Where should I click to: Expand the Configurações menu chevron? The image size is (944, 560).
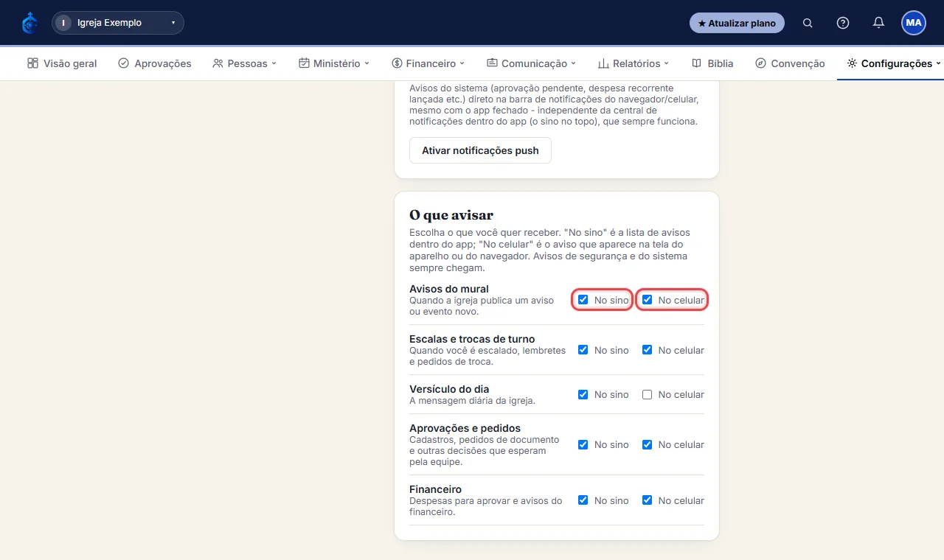939,63
